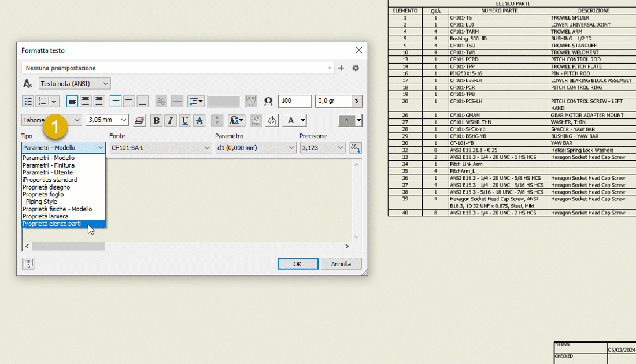Viewport: 636px width, 364px height.
Task: Cancel the dialog with Annulla
Action: tap(341, 264)
